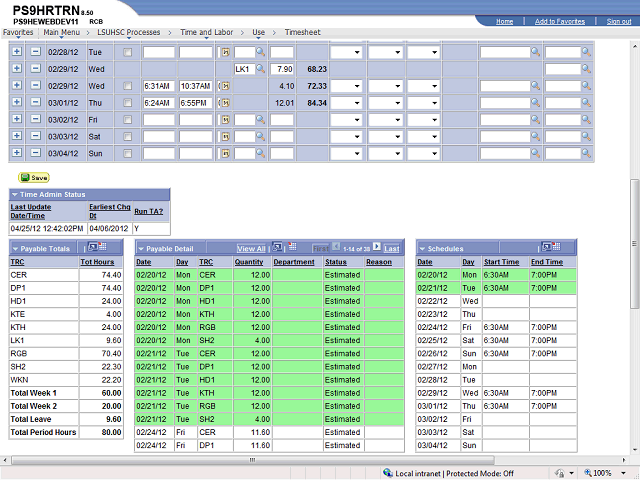Click end time field showing 10:37AM
This screenshot has width=640, height=480.
[x=196, y=86]
